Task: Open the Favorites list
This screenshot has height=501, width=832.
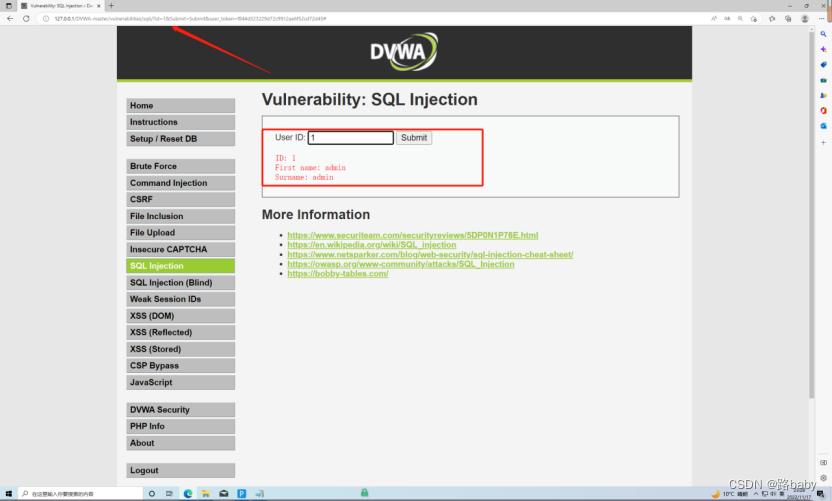Action: coord(772,19)
